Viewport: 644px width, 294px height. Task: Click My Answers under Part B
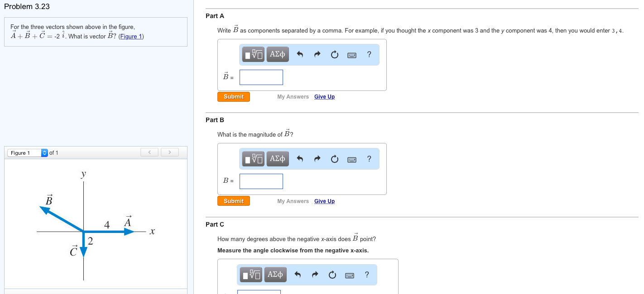tap(293, 201)
